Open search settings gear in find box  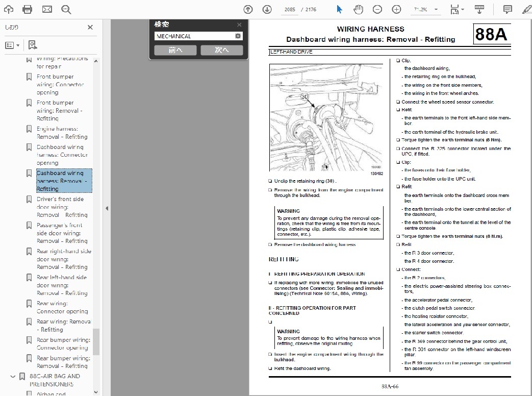[238, 36]
